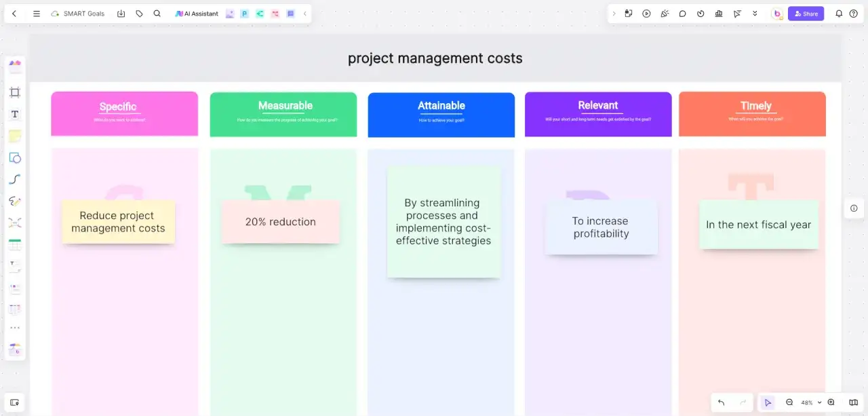Select the In the next fiscal year note
This screenshot has height=416, width=868.
(x=759, y=225)
